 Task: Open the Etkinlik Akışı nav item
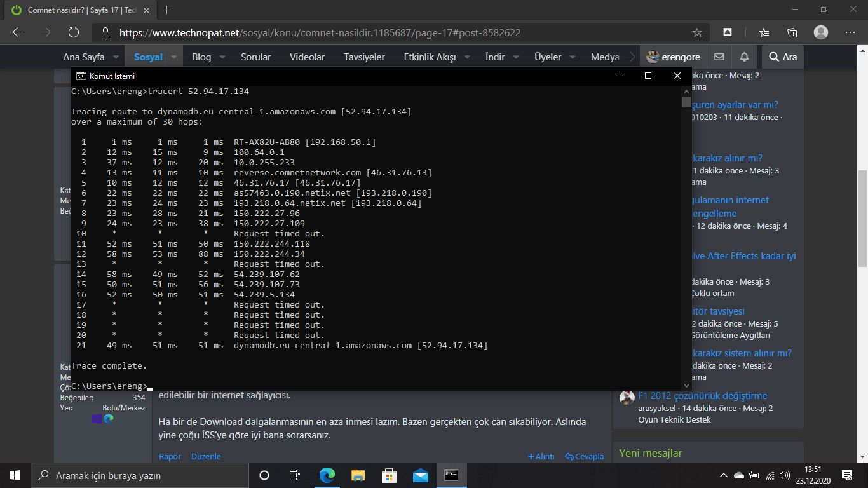430,57
